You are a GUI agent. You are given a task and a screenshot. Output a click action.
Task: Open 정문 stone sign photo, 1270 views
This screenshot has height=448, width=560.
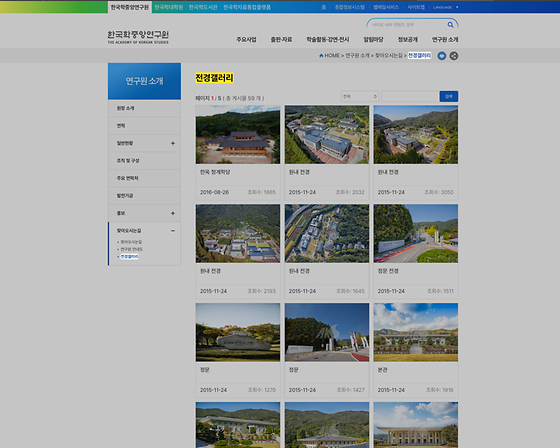tap(238, 333)
